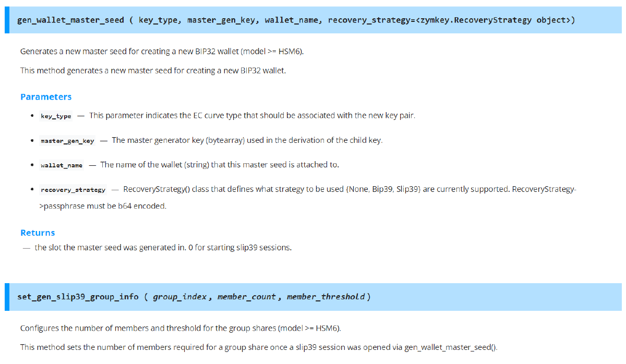
Task: Click member_count argument in the signature
Action: coord(247,297)
